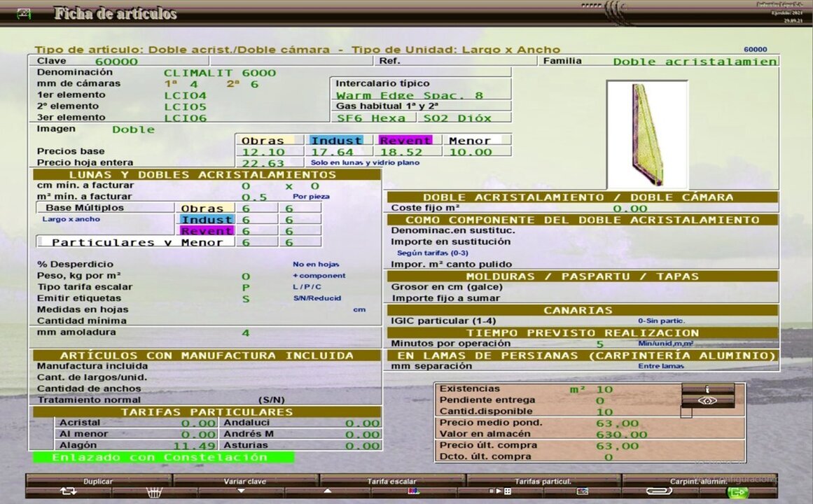The height and width of the screenshot is (504, 813).
Task: Click the green exit icon
Action: pos(737,492)
